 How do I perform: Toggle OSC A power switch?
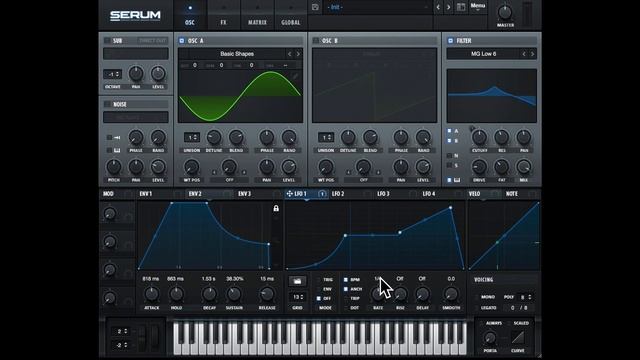[182, 40]
